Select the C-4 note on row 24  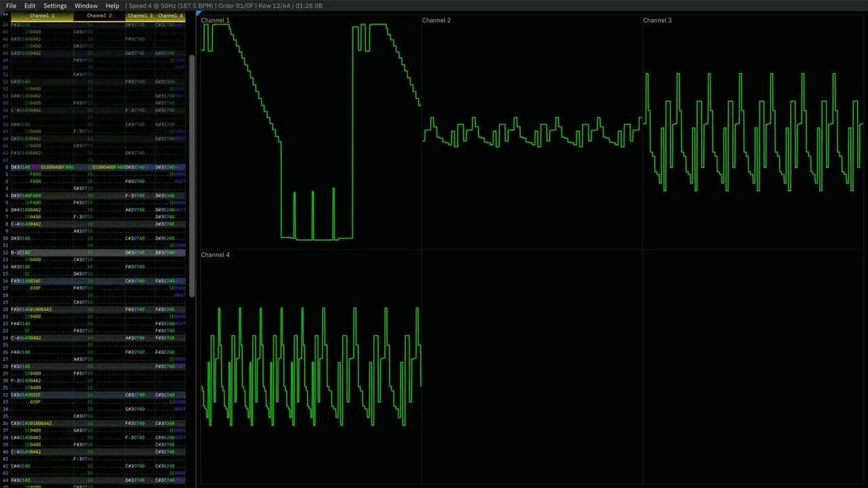point(15,338)
